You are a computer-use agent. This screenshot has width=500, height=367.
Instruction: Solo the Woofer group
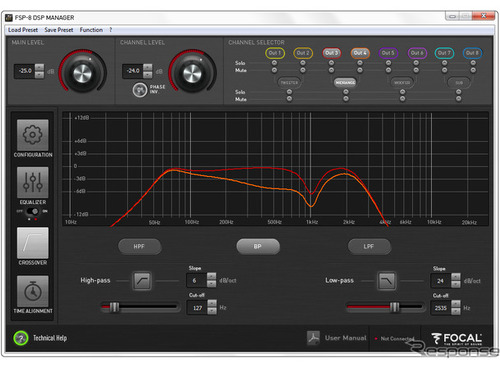pos(402,92)
